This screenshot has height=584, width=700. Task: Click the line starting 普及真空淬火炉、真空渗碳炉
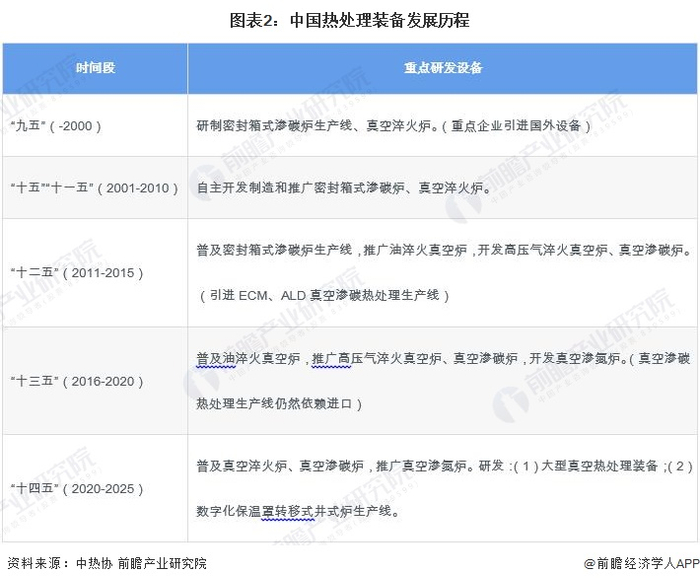tap(445, 466)
